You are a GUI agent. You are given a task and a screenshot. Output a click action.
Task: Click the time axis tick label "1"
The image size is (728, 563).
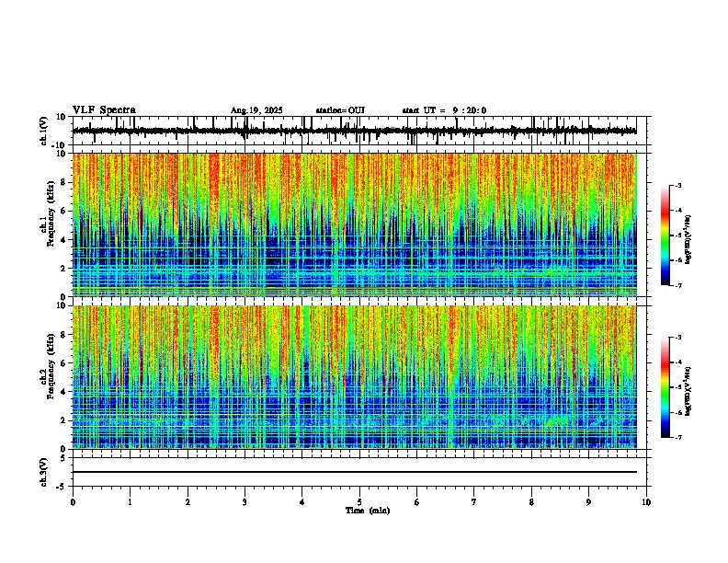130,502
